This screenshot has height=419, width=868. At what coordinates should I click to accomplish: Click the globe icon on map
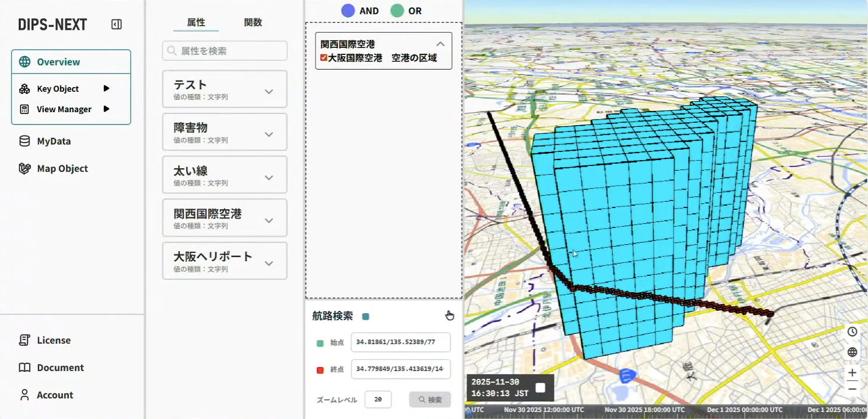point(852,352)
